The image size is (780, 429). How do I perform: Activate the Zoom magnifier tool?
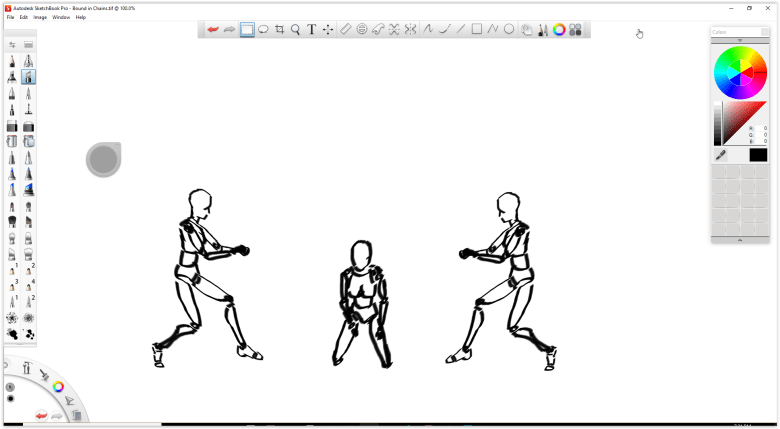click(295, 30)
